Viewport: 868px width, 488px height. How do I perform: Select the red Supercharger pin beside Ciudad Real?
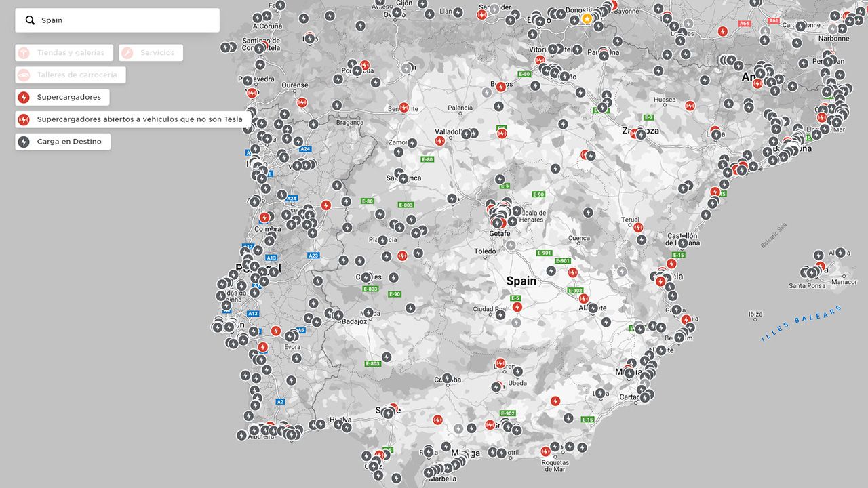click(517, 307)
